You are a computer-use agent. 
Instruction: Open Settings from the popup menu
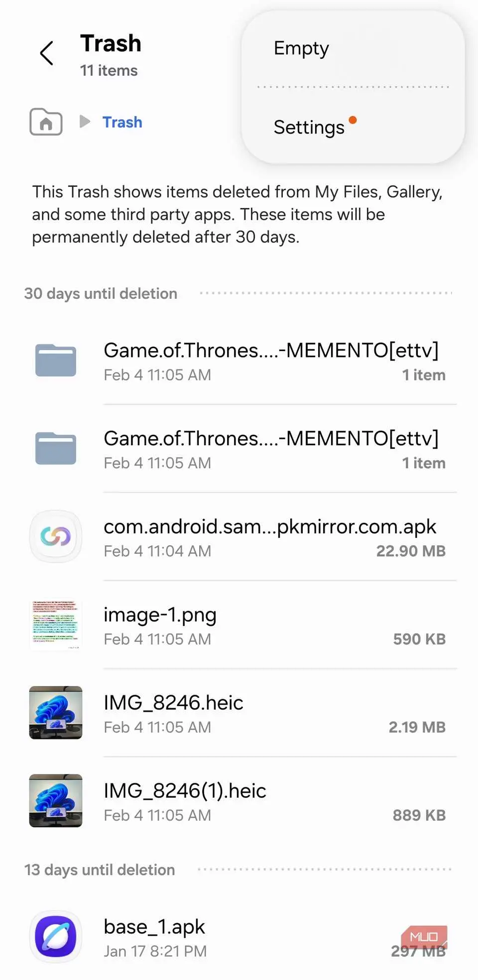(309, 127)
